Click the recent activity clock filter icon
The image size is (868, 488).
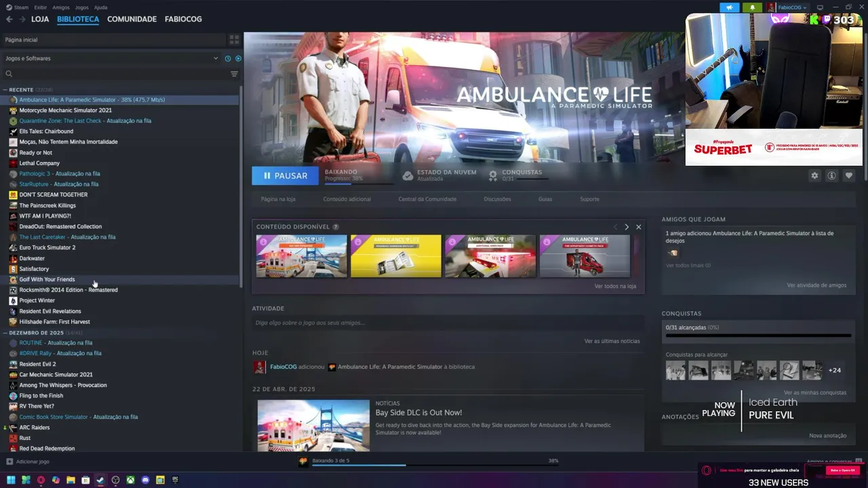click(x=228, y=58)
